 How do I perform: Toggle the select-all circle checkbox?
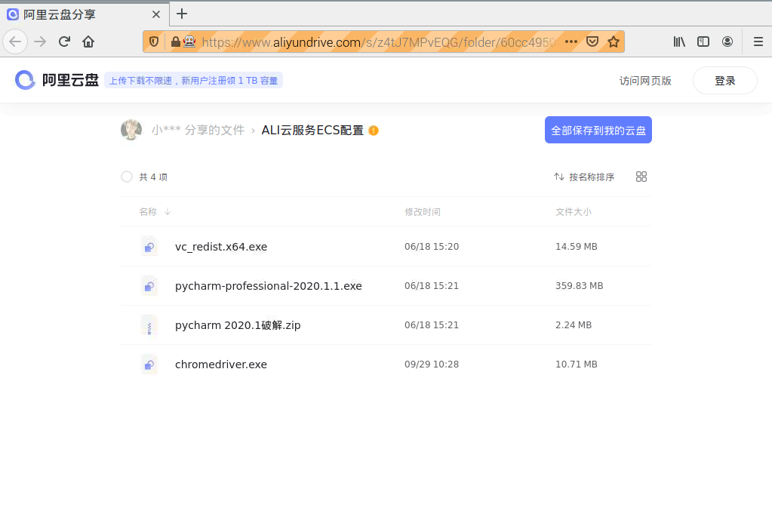[127, 177]
